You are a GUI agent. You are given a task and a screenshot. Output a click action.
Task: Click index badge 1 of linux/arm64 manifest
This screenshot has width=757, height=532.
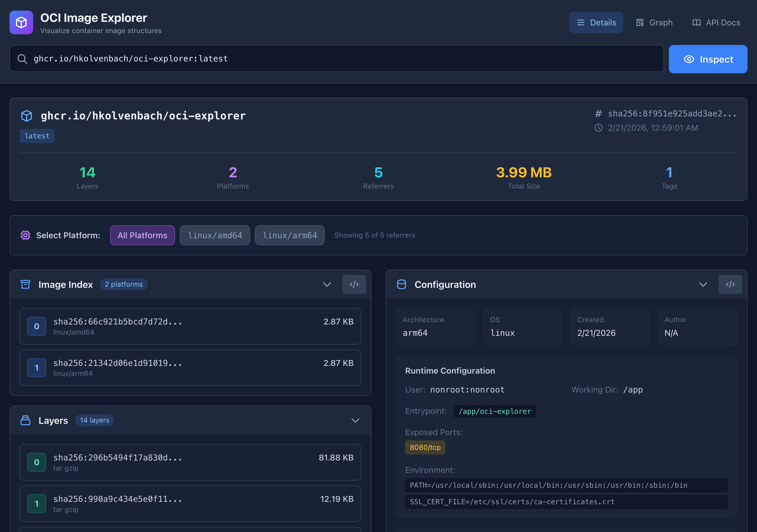pyautogui.click(x=37, y=367)
